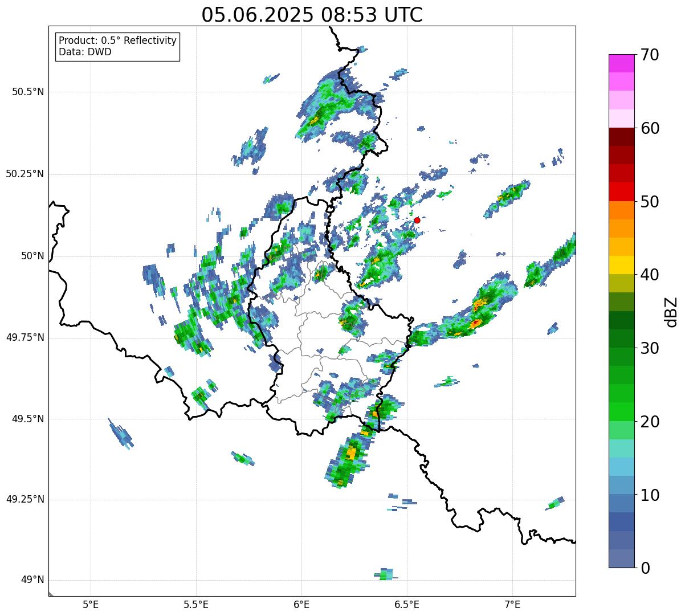The height and width of the screenshot is (616, 685).
Task: Click the red station marker dot
Action: 417,220
